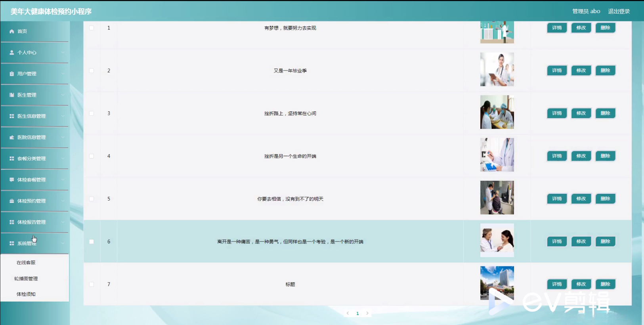Screen dimensions: 644x325
Task: Click 删除 in row 3
Action: [605, 113]
